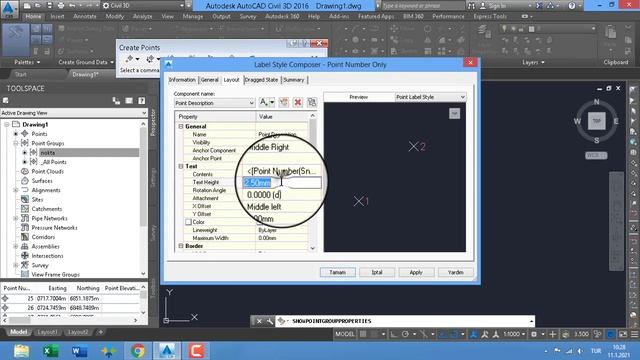Select Point Clouds in the Prospector tree

pyautogui.click(x=48, y=171)
